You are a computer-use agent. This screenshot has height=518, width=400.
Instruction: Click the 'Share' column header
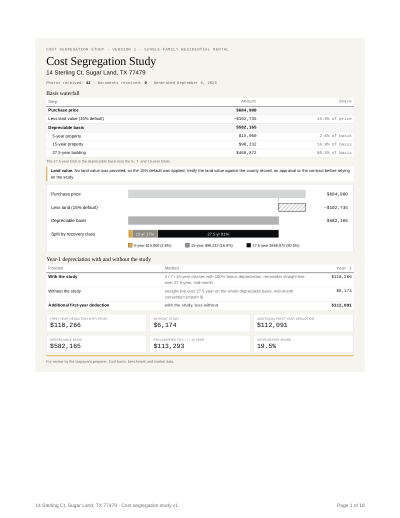click(x=345, y=101)
